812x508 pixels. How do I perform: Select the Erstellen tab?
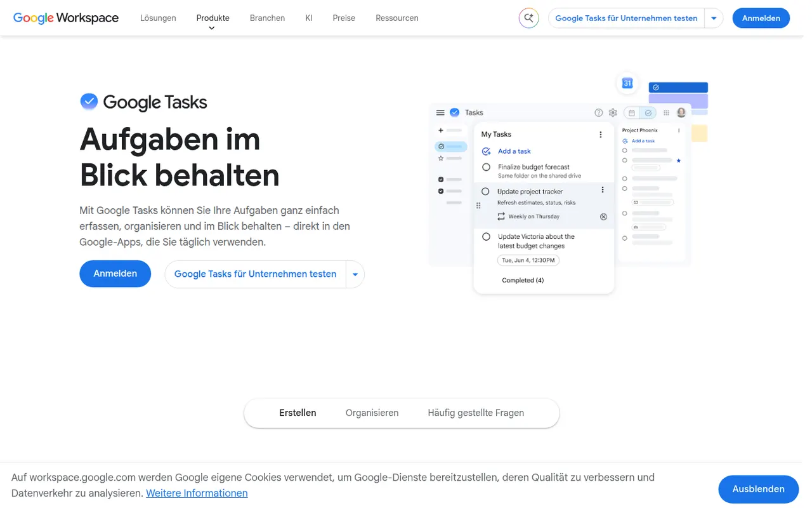[298, 413]
